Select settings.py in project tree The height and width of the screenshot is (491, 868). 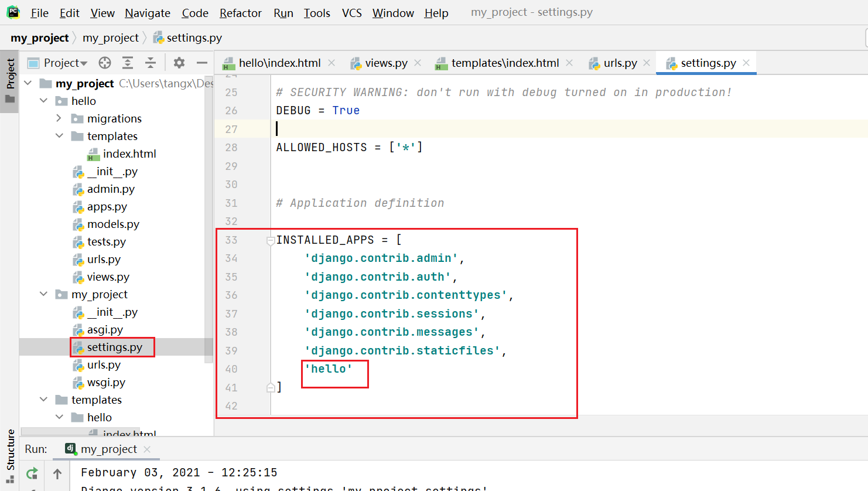pos(108,347)
